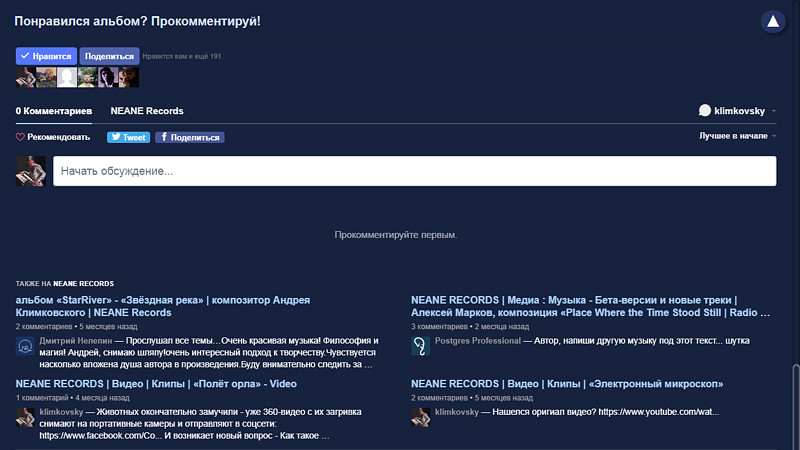The height and width of the screenshot is (450, 800).
Task: Click the 'Нравится вам и ещё 191' text
Action: tap(182, 56)
